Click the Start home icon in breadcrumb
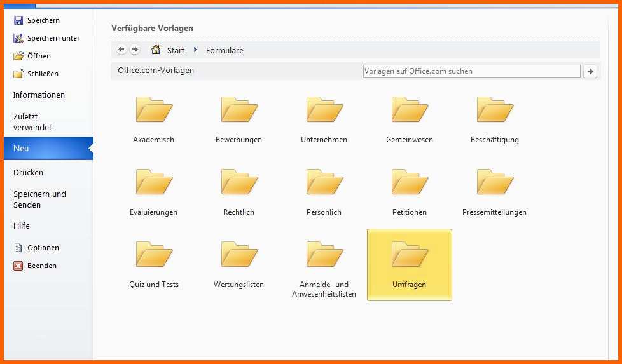This screenshot has height=364, width=622. pyautogui.click(x=156, y=50)
